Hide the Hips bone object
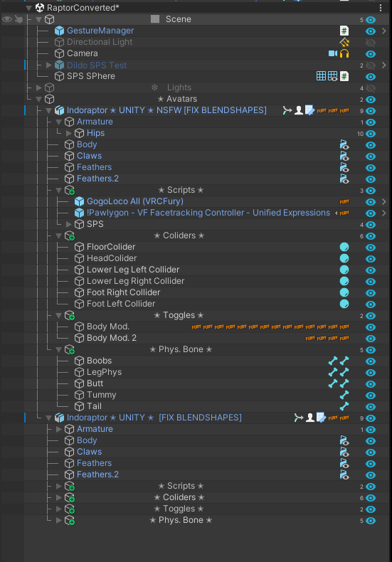 click(x=371, y=134)
